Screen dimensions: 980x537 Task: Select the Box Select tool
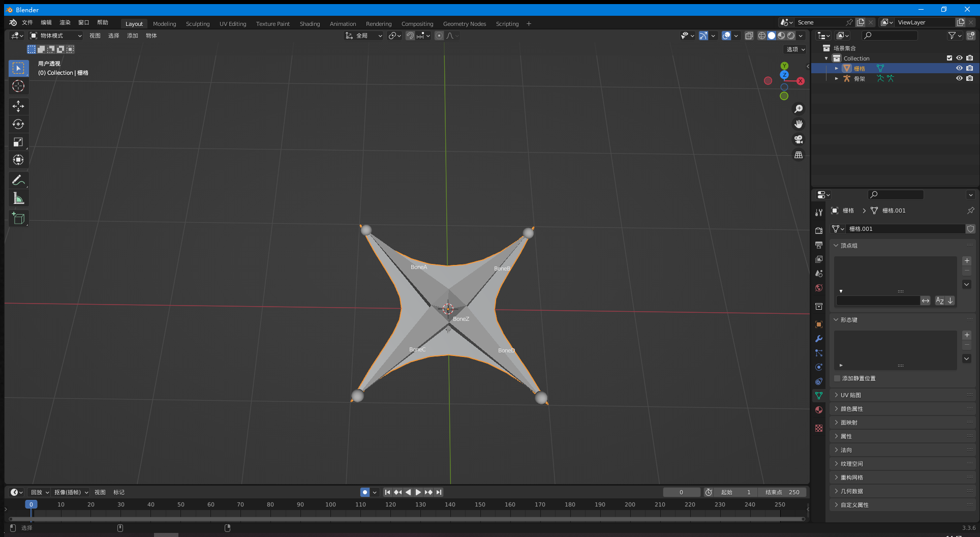18,68
